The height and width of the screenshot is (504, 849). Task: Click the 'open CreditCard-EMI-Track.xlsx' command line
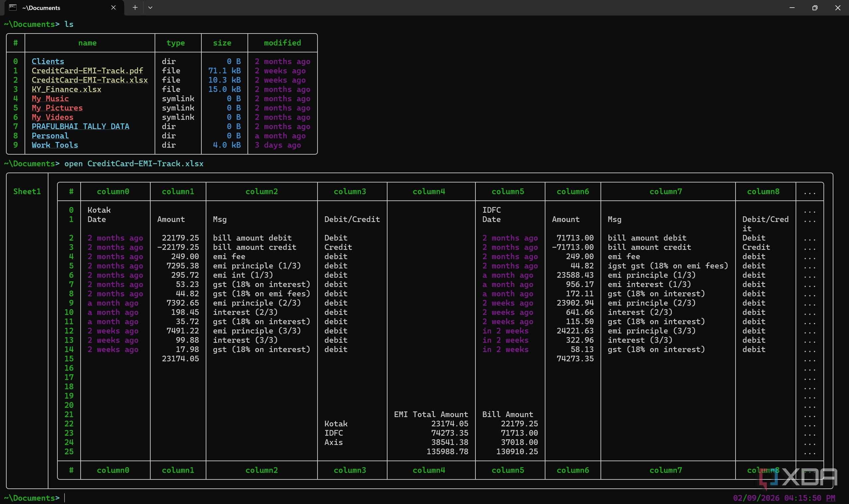(134, 164)
